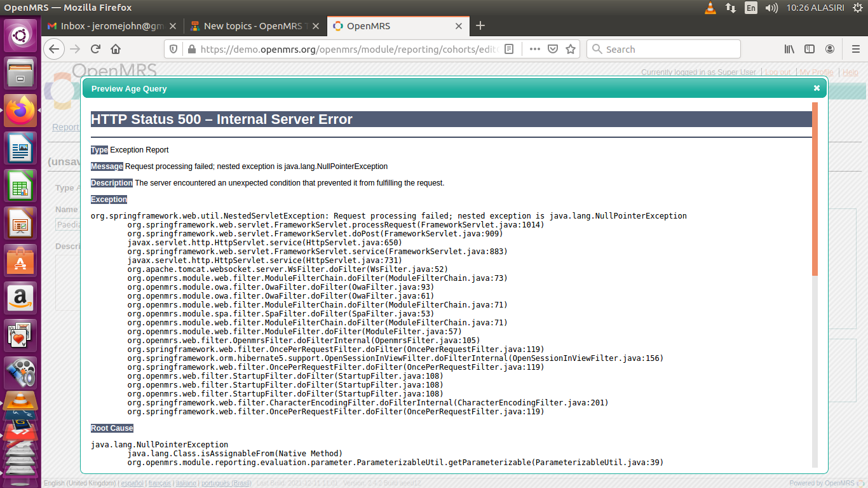The width and height of the screenshot is (868, 488).
Task: Switch language to português (Brasil)
Action: [x=226, y=483]
